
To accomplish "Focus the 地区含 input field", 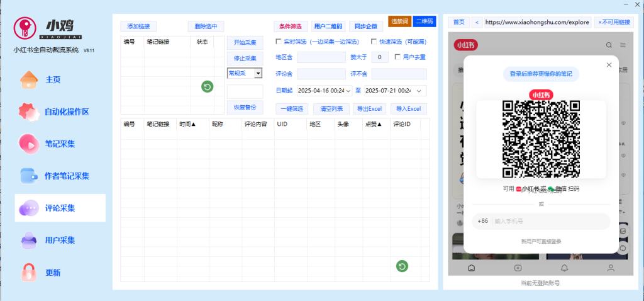I will pos(321,57).
